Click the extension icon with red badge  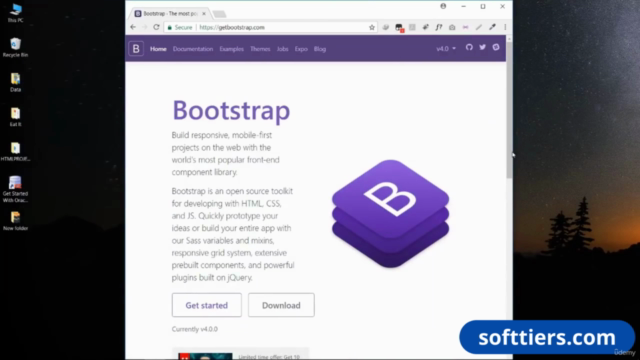click(399, 28)
